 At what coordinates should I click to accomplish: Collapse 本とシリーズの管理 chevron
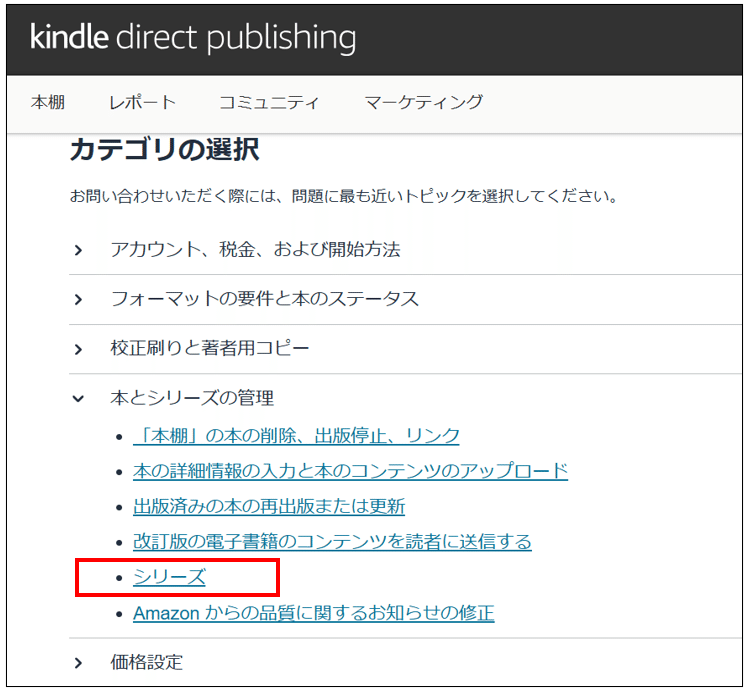pyautogui.click(x=78, y=399)
